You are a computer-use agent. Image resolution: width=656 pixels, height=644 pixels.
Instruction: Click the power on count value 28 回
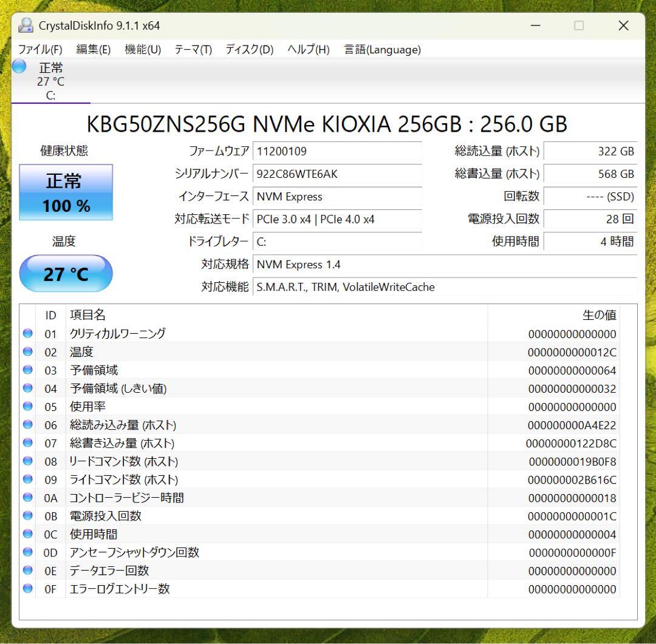pos(590,219)
